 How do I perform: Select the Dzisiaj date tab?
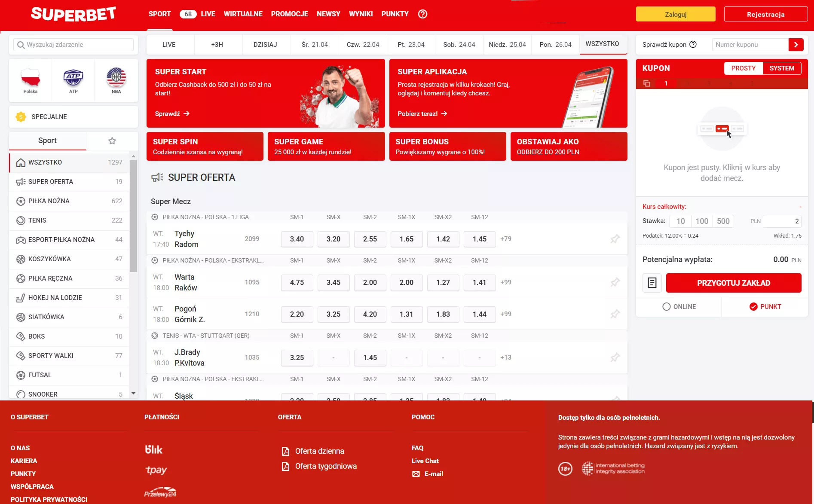[265, 45]
